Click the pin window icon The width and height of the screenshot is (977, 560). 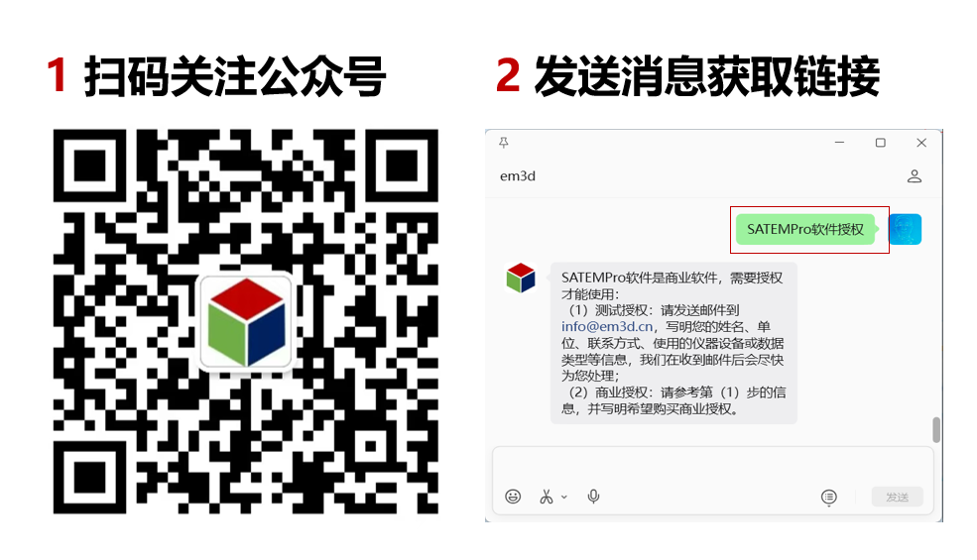(x=504, y=143)
